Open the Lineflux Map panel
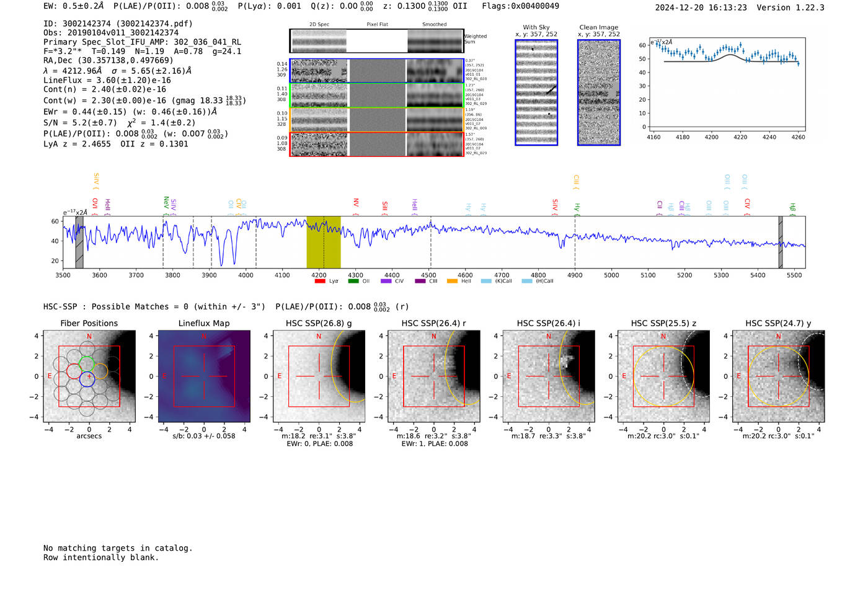Viewport: 868px width, 591px height. (x=204, y=376)
